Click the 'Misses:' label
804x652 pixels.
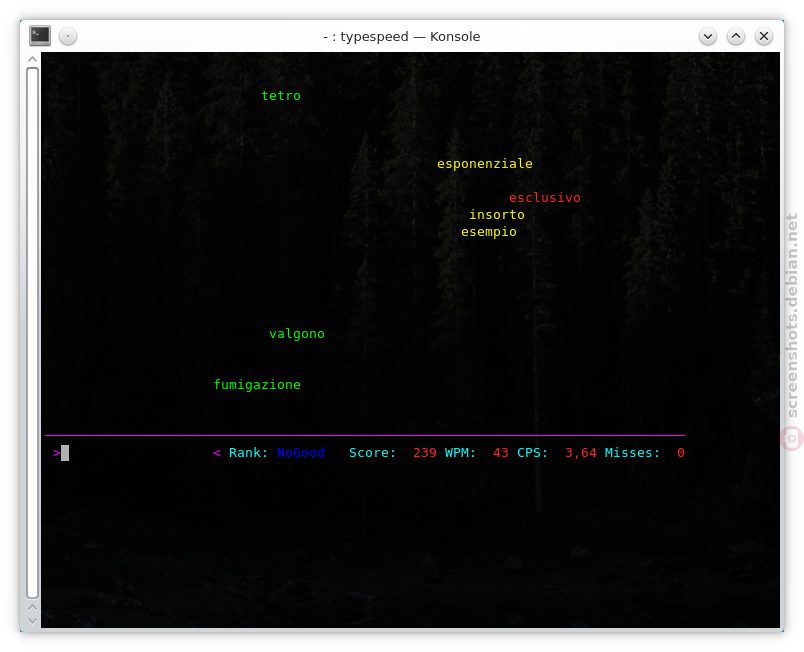point(632,453)
